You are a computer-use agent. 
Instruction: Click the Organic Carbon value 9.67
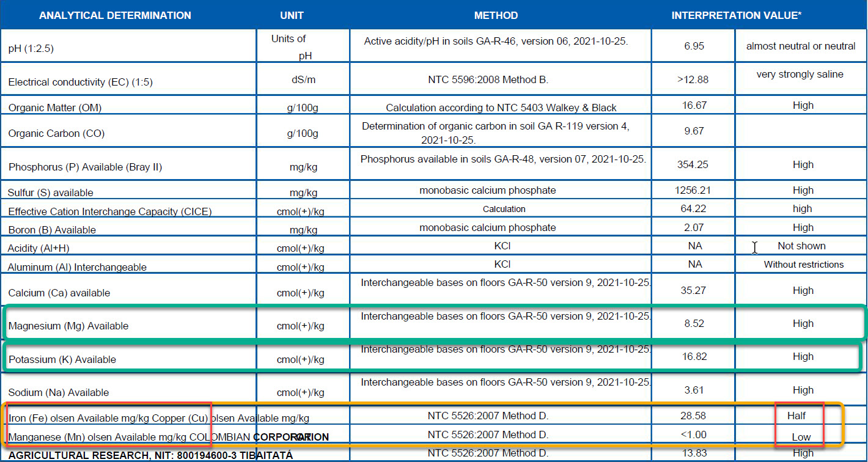pos(694,131)
